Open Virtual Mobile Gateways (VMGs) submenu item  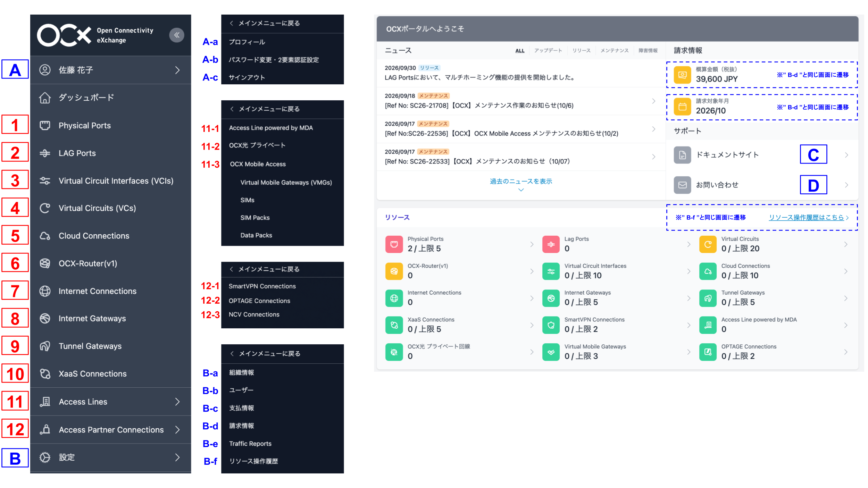[x=286, y=183]
